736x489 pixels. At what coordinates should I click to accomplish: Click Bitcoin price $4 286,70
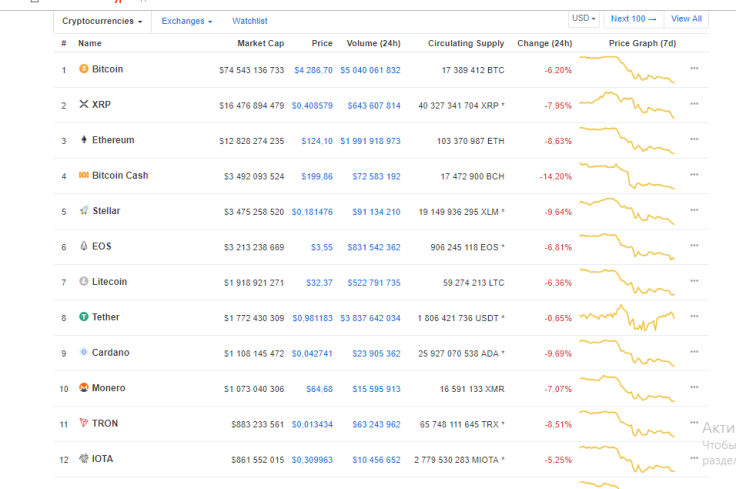(313, 70)
